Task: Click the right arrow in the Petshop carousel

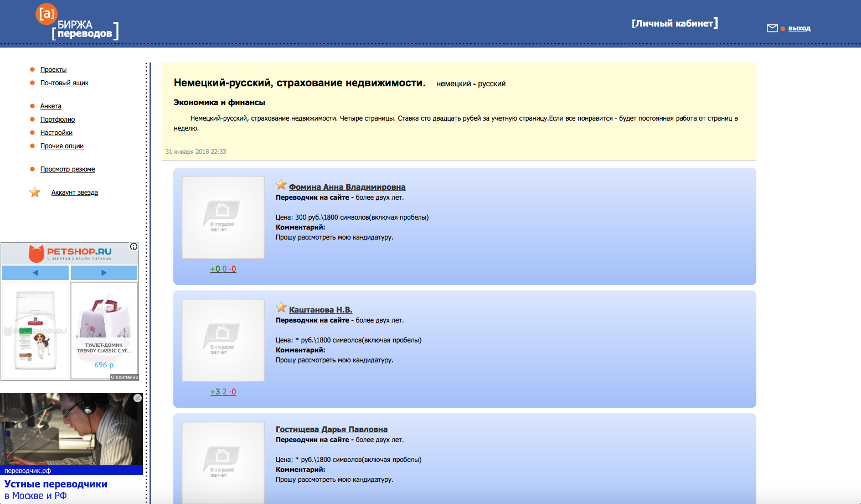Action: tap(104, 272)
